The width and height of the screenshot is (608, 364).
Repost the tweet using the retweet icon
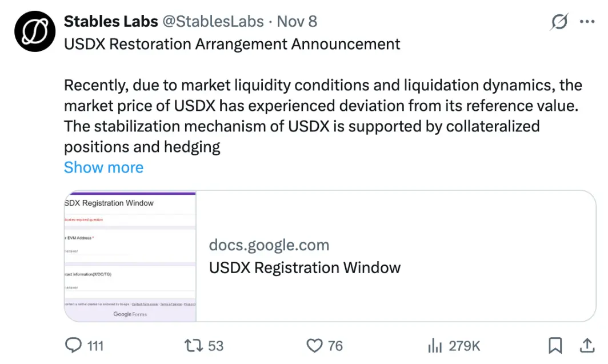[x=194, y=346]
